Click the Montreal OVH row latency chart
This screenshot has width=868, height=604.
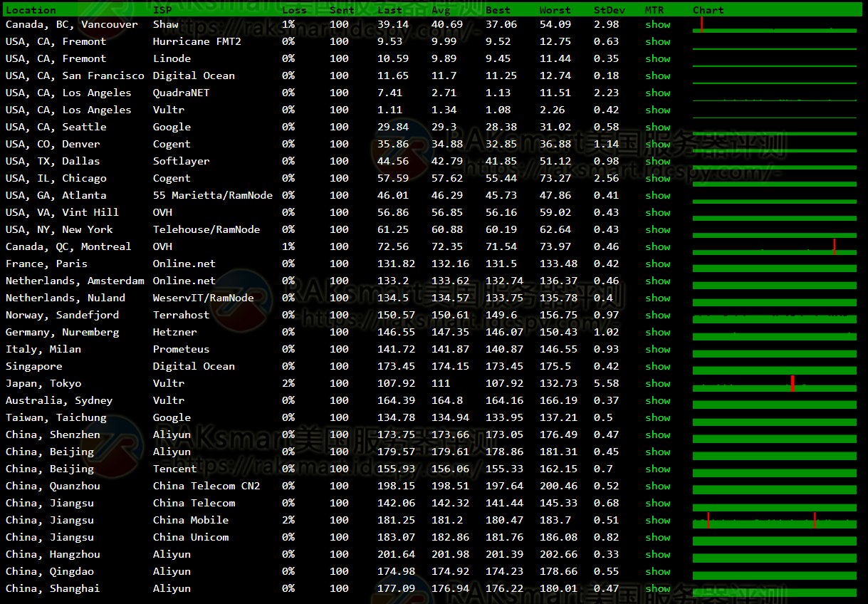coord(775,246)
